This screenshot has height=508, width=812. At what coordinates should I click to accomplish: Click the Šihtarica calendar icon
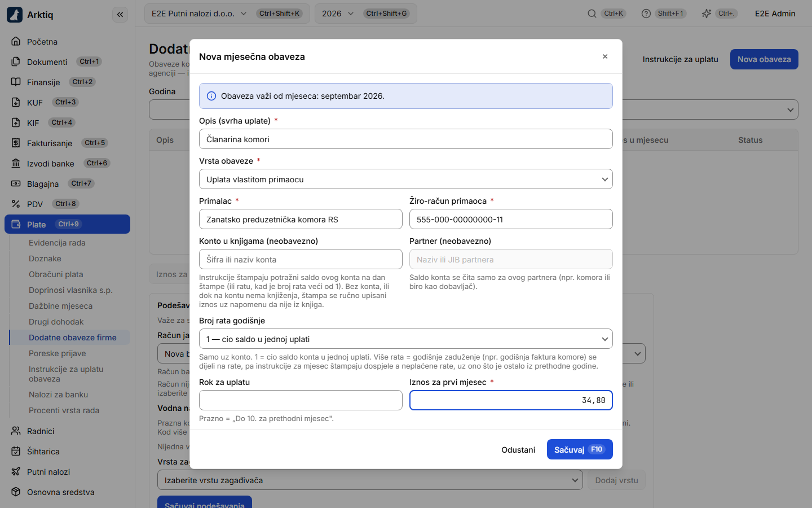[16, 451]
